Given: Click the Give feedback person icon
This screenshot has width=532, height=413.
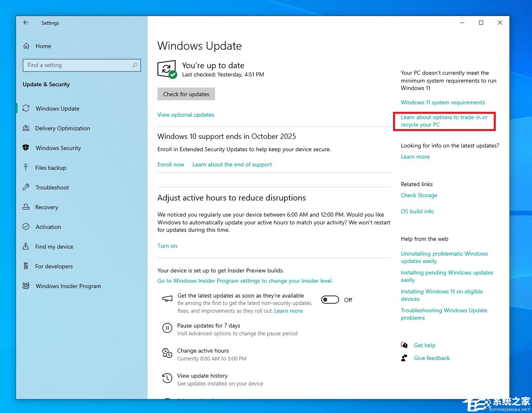Looking at the screenshot, I should coord(404,358).
